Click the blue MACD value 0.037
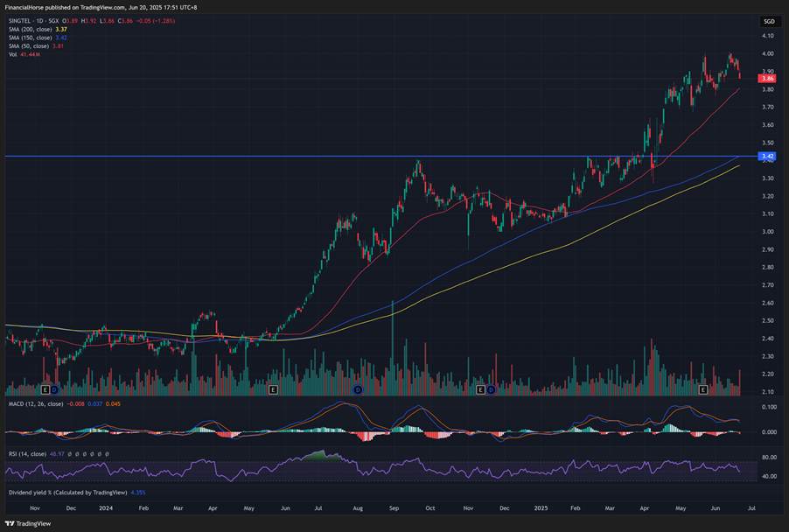Image resolution: width=789 pixels, height=532 pixels. [x=95, y=403]
